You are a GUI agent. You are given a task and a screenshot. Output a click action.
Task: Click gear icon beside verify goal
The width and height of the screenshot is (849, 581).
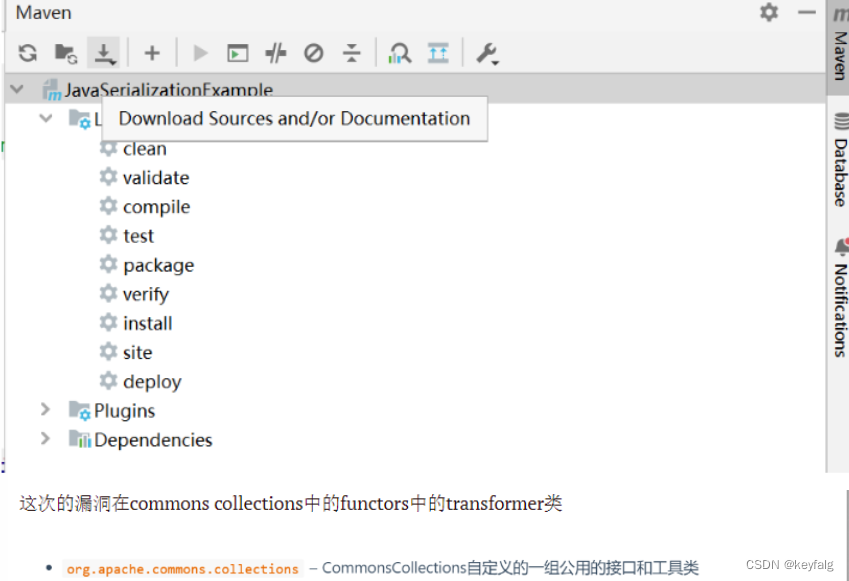coord(108,293)
